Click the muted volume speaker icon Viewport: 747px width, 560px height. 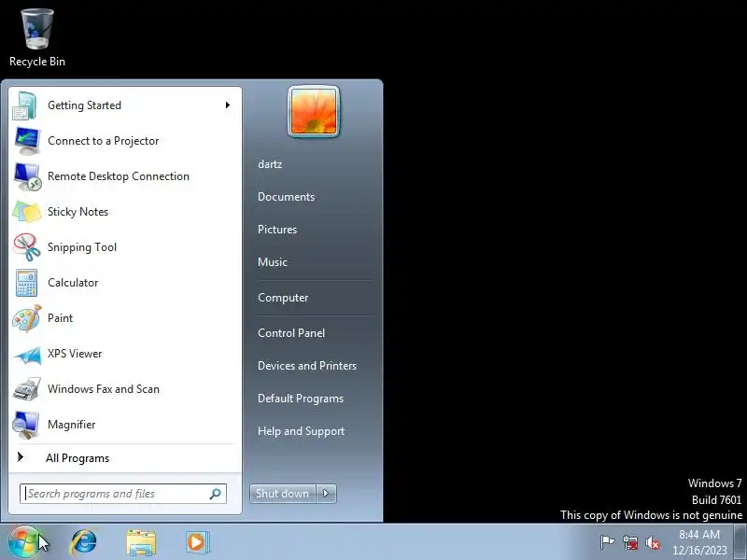[653, 543]
